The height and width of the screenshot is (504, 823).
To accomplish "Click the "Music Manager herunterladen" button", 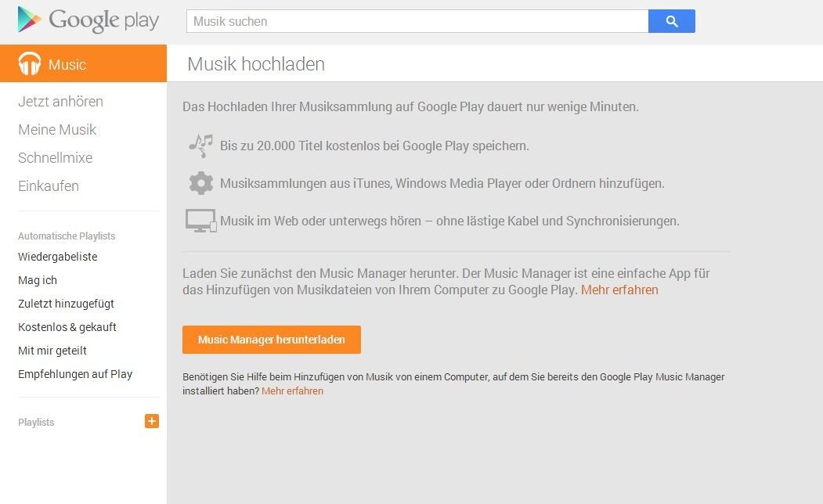I will (x=272, y=340).
